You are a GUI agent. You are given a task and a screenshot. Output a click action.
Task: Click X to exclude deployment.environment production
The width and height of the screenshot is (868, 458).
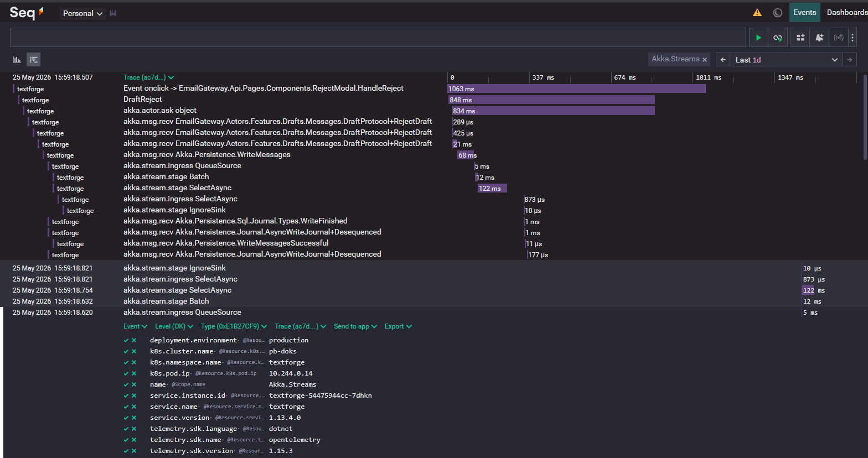coord(134,340)
